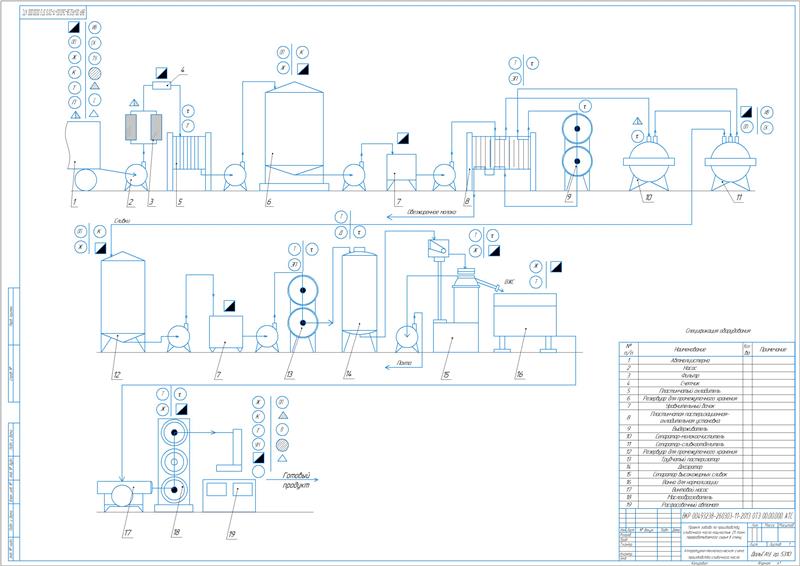Select the pump symbol labeled 2
Viewport: 800px width, 566px height.
tap(137, 177)
